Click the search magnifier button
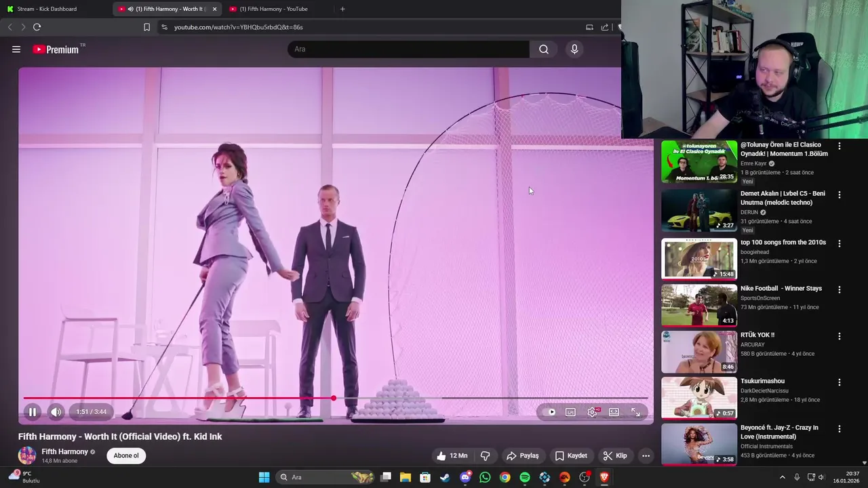 pos(544,49)
